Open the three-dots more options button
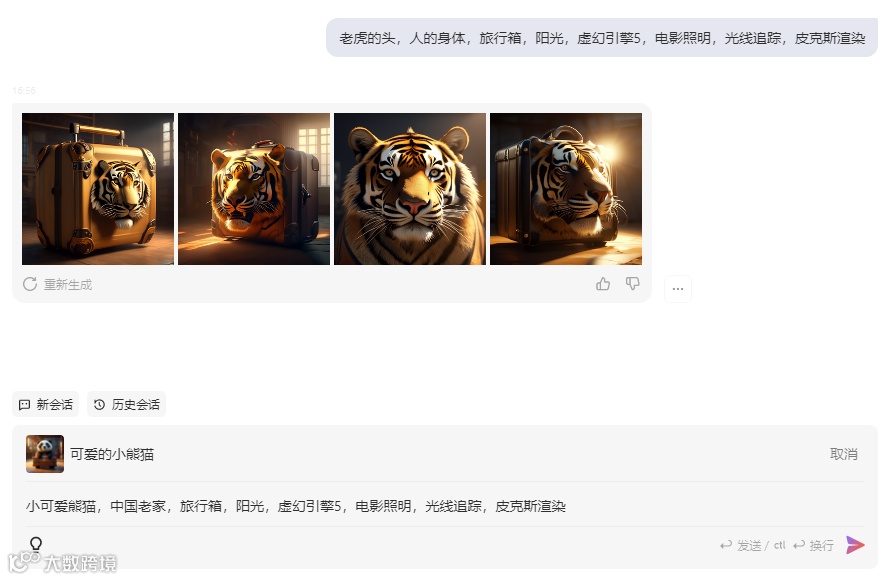This screenshot has width=889, height=580. [678, 289]
